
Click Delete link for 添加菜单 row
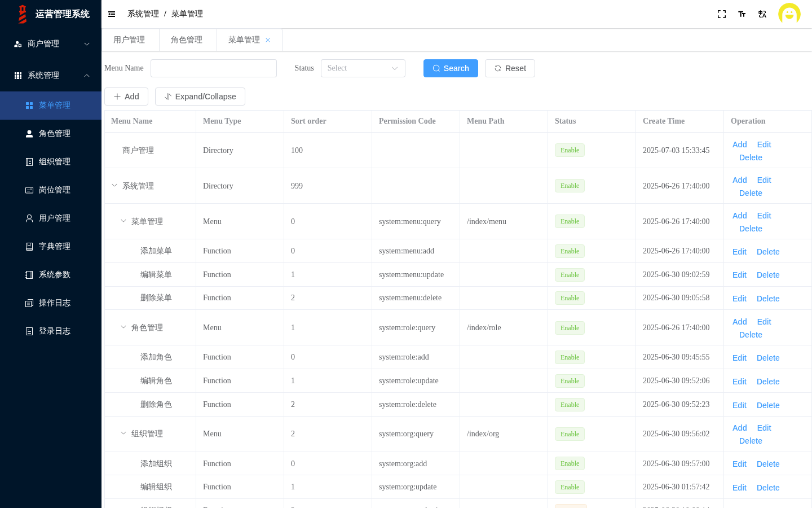point(768,252)
